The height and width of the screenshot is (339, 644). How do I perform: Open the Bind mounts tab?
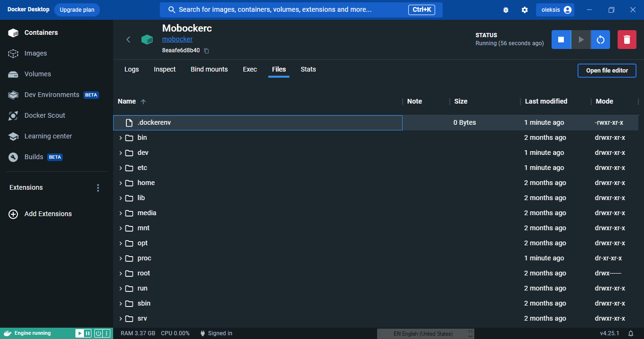click(x=209, y=69)
